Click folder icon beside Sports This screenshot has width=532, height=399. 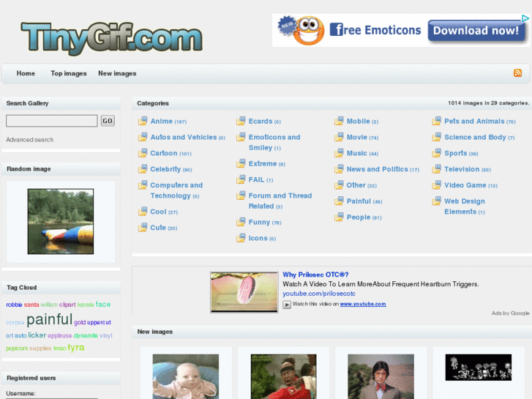click(437, 153)
